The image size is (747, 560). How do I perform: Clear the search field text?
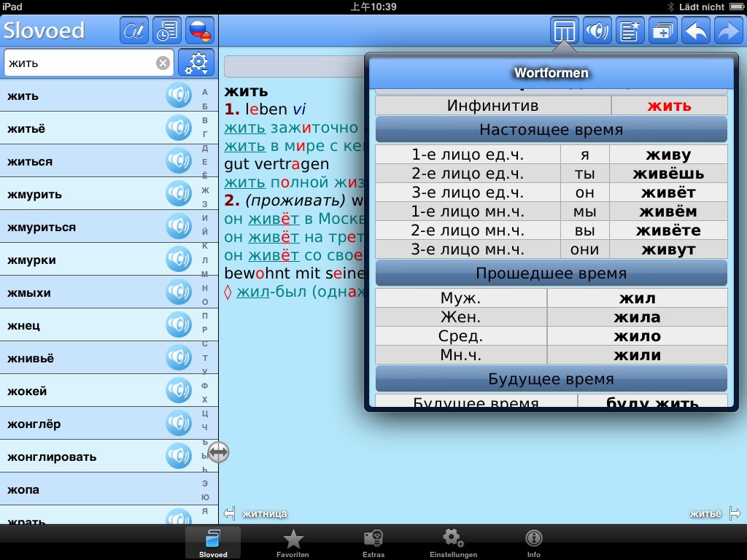163,63
